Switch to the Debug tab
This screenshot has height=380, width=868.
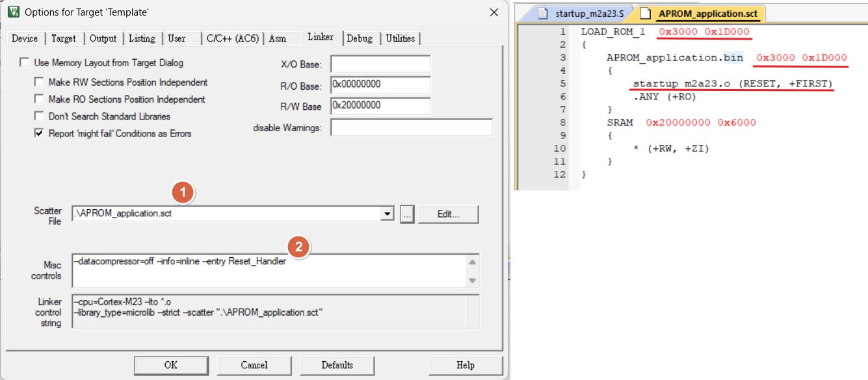[360, 38]
